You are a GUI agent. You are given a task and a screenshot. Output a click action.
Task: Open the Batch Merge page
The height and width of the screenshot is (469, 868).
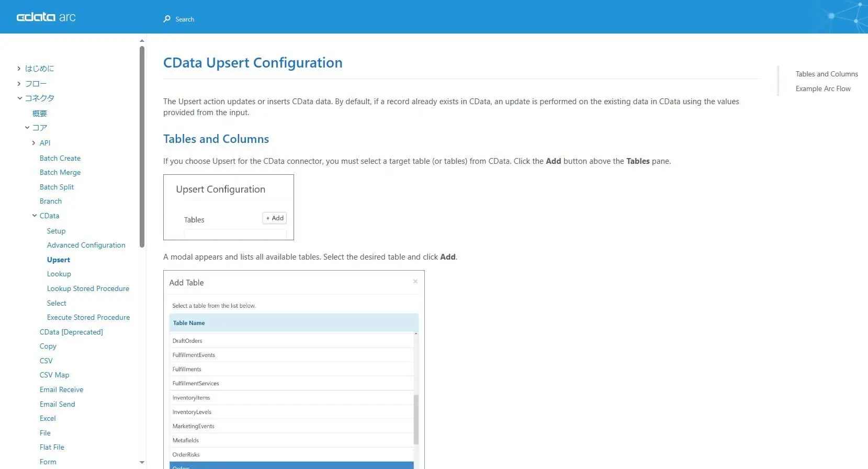[60, 172]
